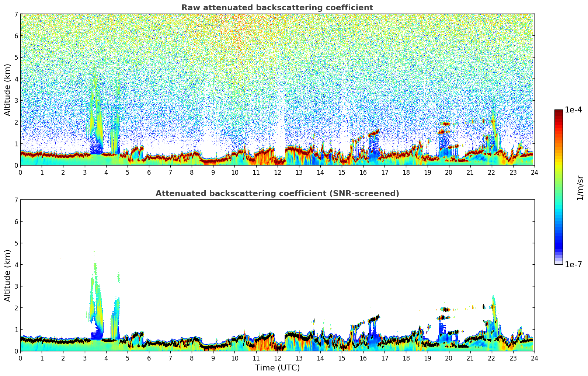
Task: Click altitude tick "7" on the raw plot
Action: coord(16,14)
